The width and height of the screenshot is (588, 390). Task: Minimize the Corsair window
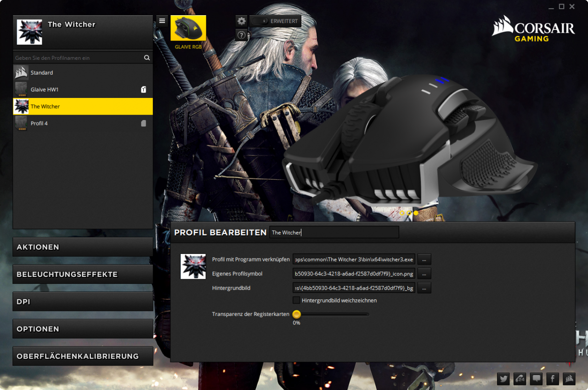tap(551, 7)
